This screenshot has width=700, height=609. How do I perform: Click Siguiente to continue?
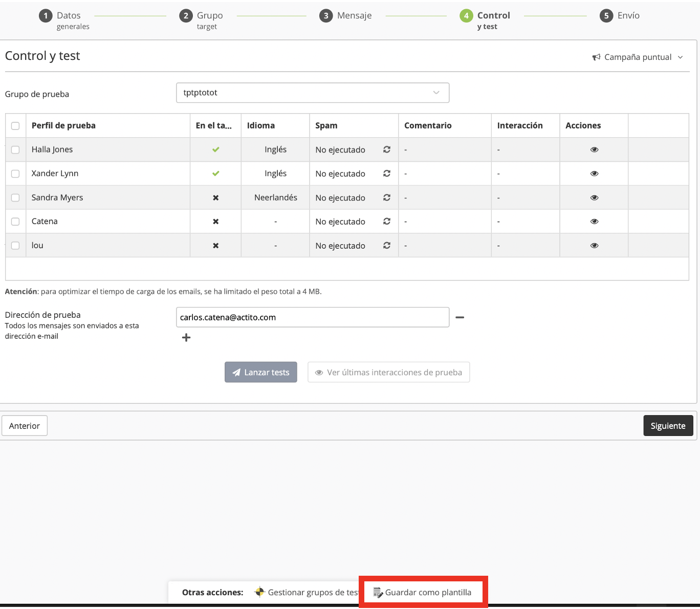(x=668, y=426)
